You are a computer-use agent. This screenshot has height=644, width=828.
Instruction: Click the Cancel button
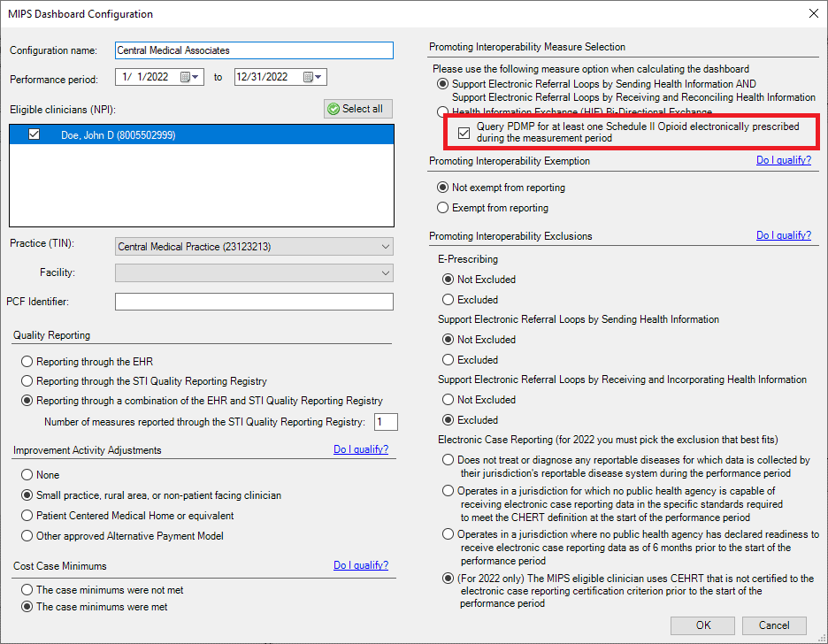(x=773, y=625)
